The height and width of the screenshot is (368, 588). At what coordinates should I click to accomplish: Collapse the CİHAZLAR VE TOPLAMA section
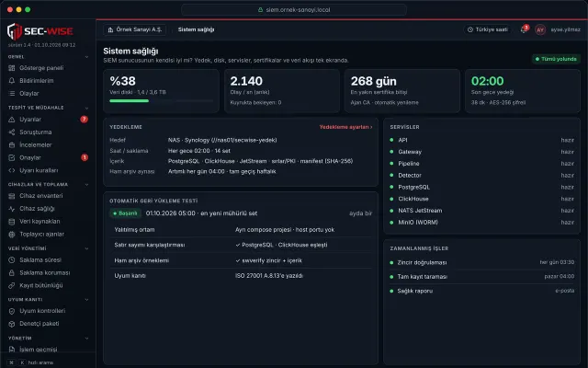86,185
